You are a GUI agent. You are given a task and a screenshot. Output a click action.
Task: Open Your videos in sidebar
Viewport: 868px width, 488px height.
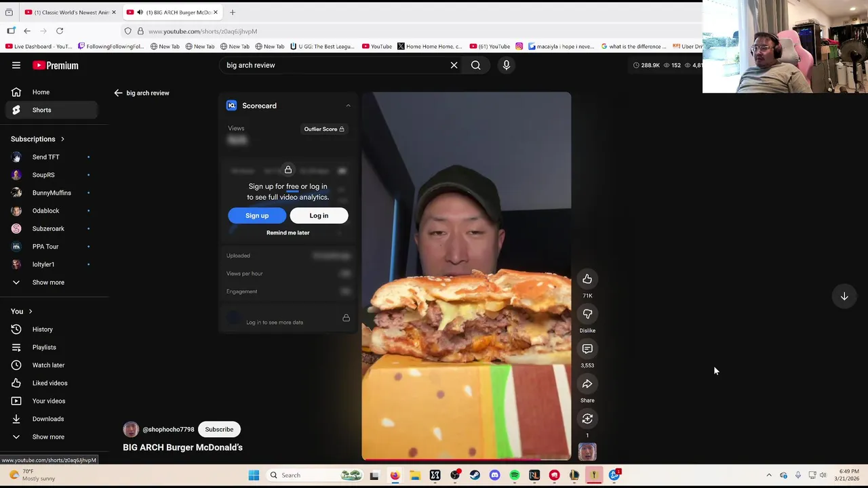pyautogui.click(x=52, y=401)
